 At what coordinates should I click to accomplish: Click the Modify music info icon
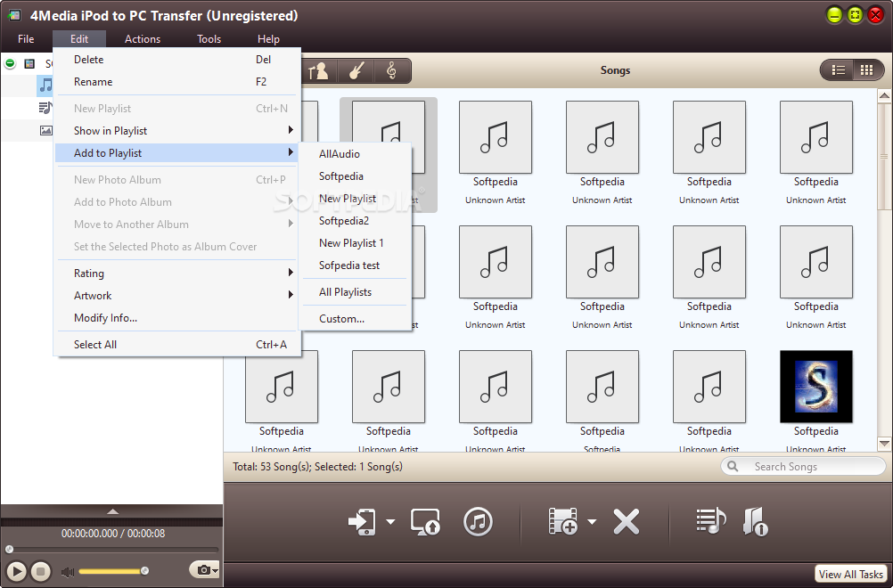(756, 521)
